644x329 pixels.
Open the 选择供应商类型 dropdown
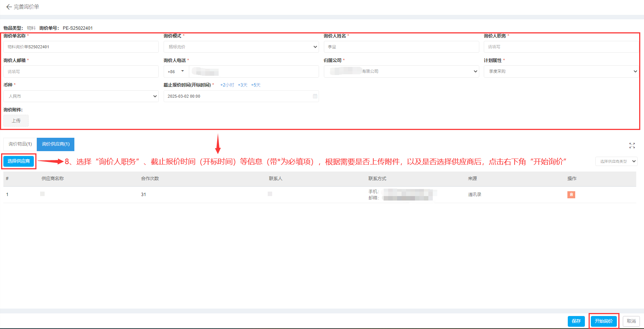[x=616, y=161]
